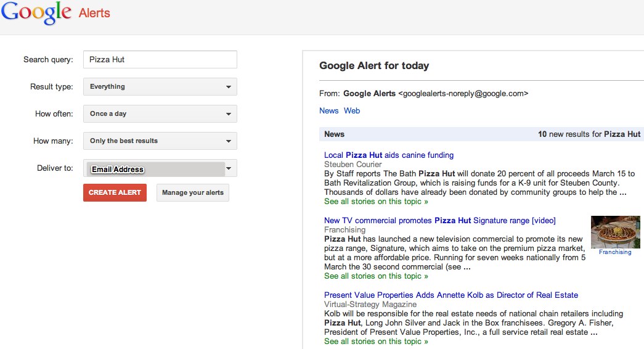The width and height of the screenshot is (644, 349).
Task: Click Manage your alerts button
Action: (x=193, y=192)
